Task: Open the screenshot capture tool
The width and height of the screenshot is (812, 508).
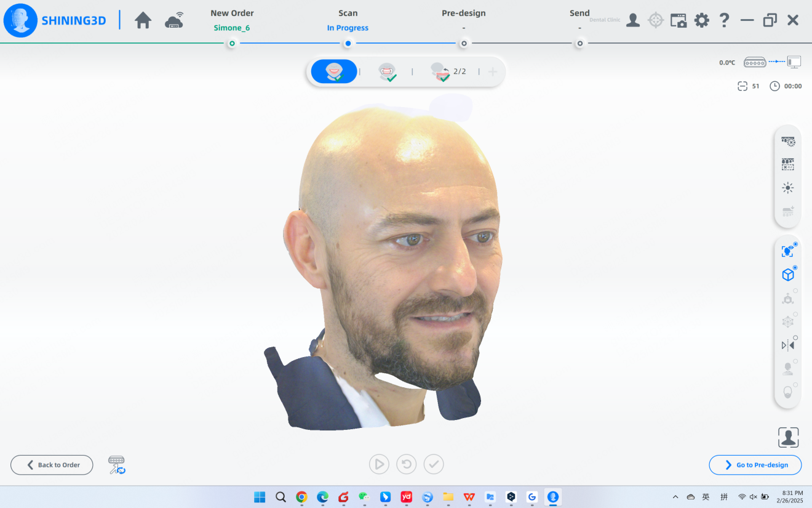Action: [x=679, y=20]
